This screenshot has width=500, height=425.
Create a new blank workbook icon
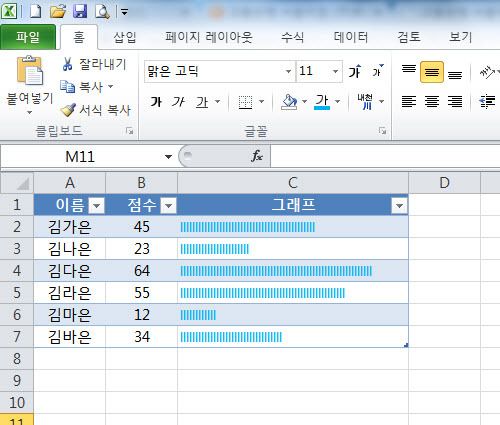(36, 11)
